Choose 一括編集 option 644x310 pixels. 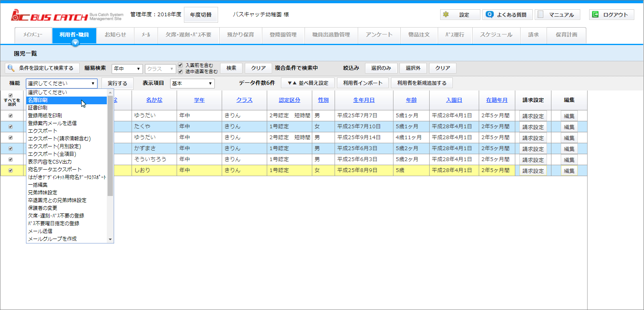pos(67,185)
